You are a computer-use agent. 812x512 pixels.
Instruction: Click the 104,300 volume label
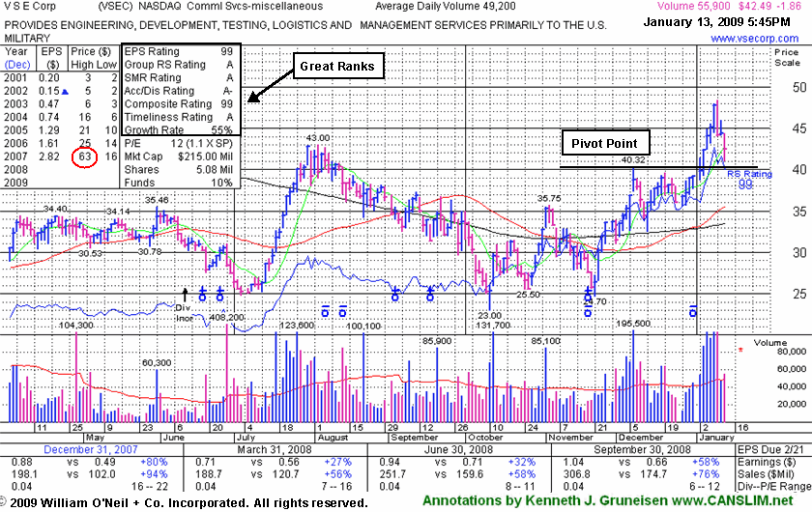[x=76, y=326]
